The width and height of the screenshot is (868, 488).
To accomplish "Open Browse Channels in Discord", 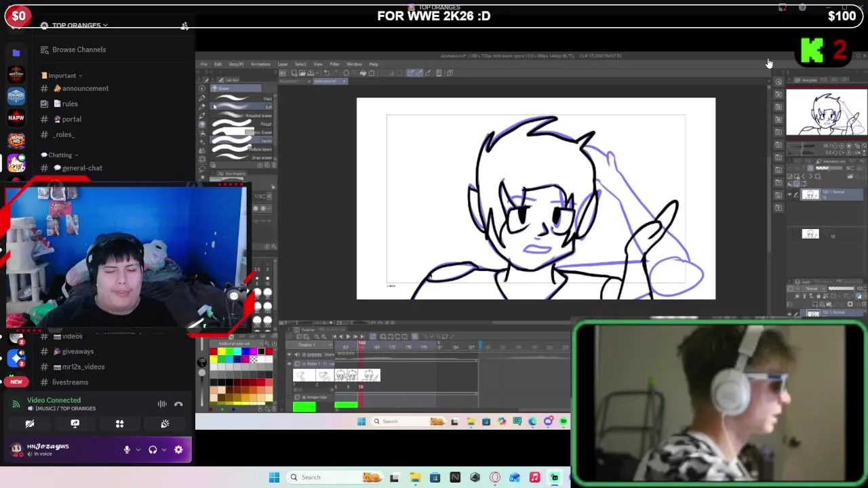I will pos(73,49).
